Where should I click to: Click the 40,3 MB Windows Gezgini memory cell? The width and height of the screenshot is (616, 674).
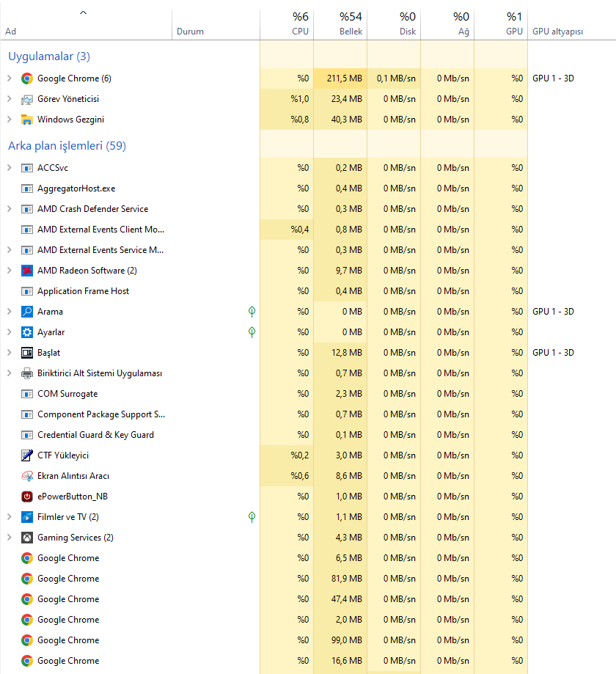tap(340, 120)
